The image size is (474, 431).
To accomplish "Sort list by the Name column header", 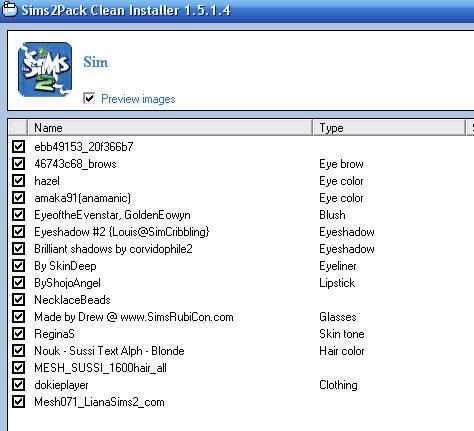I will [x=170, y=128].
